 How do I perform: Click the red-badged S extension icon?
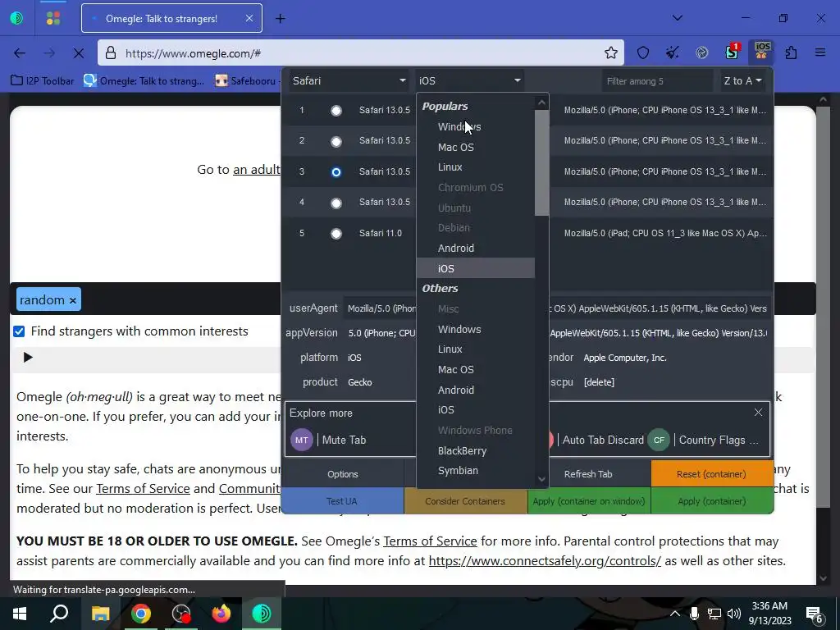pyautogui.click(x=733, y=52)
